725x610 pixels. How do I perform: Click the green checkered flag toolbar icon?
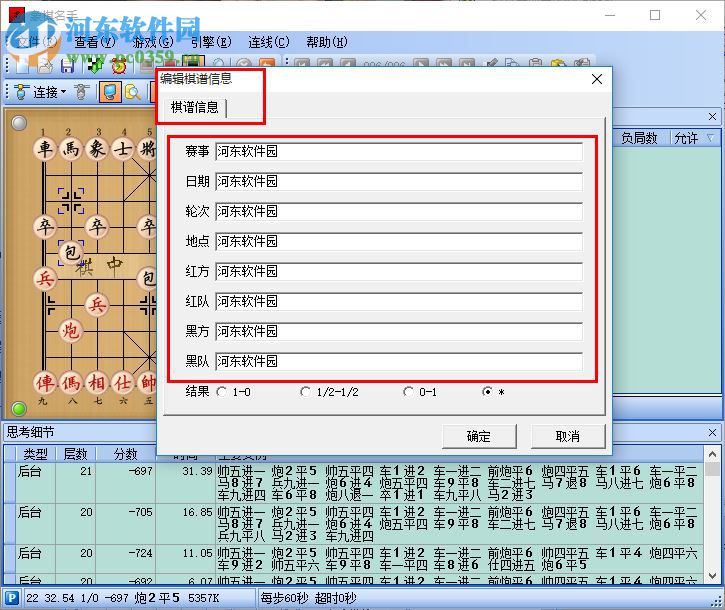coord(96,66)
